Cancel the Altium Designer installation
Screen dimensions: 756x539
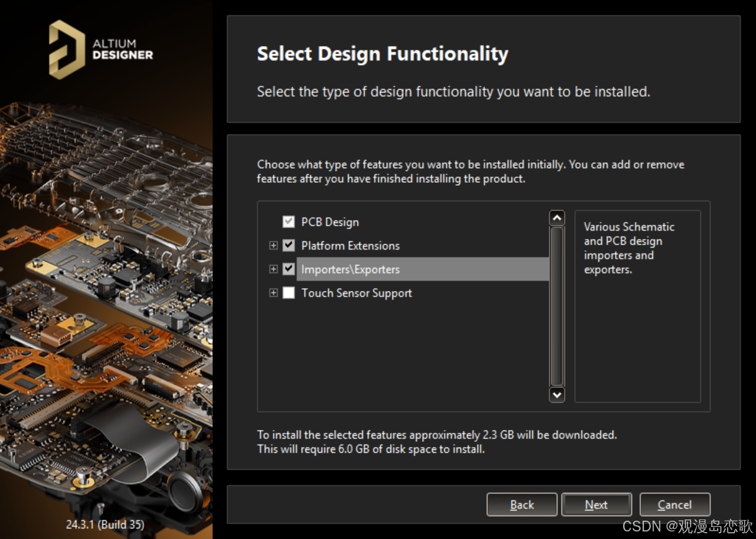point(675,504)
